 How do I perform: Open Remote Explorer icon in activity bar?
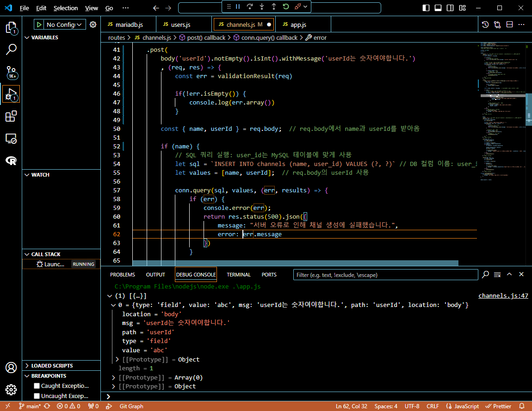click(11, 138)
